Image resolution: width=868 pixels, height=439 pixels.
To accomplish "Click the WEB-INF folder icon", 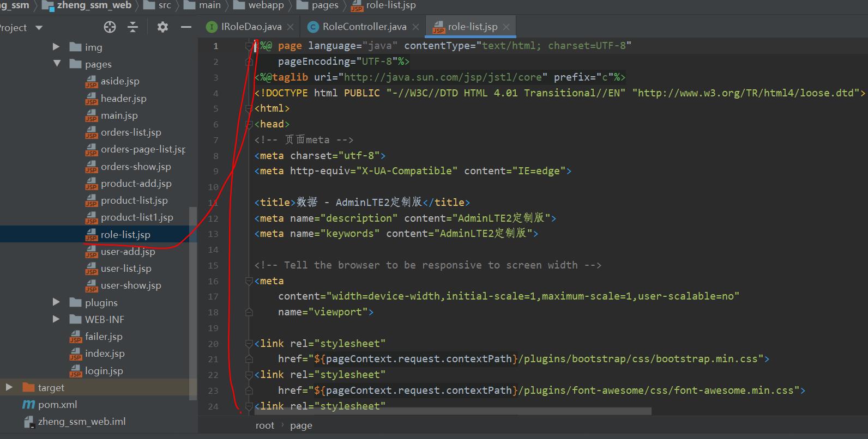I will pos(76,319).
